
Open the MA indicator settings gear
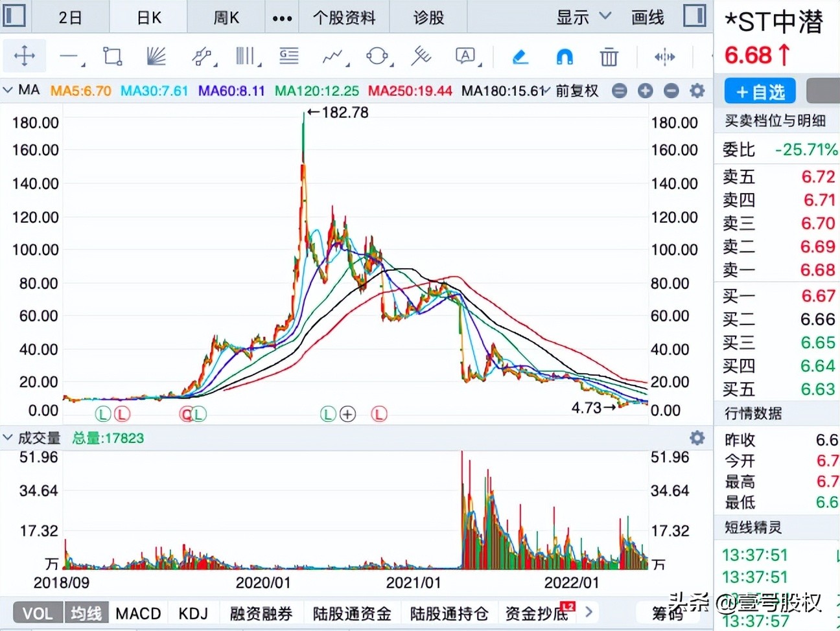coord(697,91)
